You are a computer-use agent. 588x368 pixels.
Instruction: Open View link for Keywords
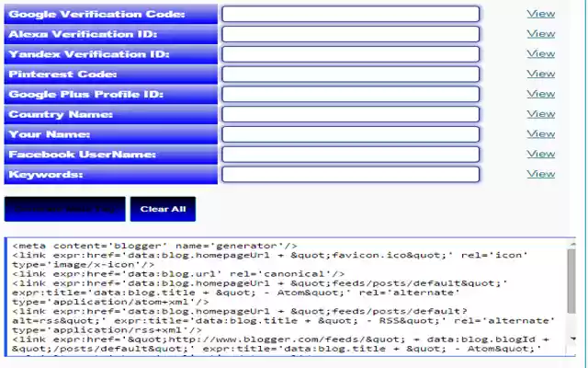coord(540,174)
